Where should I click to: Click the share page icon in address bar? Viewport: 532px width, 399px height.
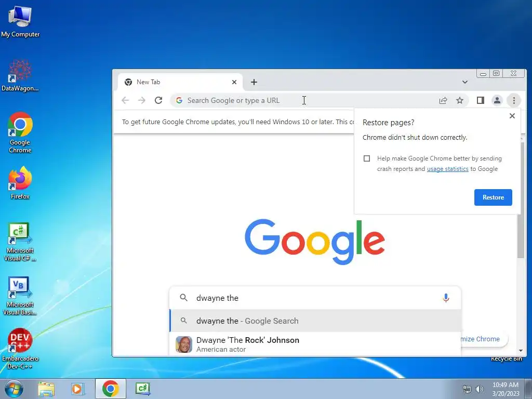pos(443,100)
